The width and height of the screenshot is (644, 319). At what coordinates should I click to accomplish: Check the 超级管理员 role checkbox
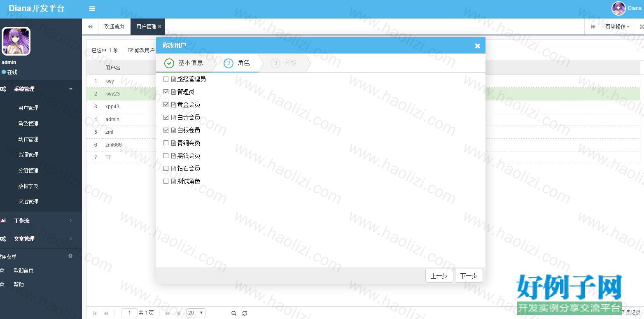(166, 79)
